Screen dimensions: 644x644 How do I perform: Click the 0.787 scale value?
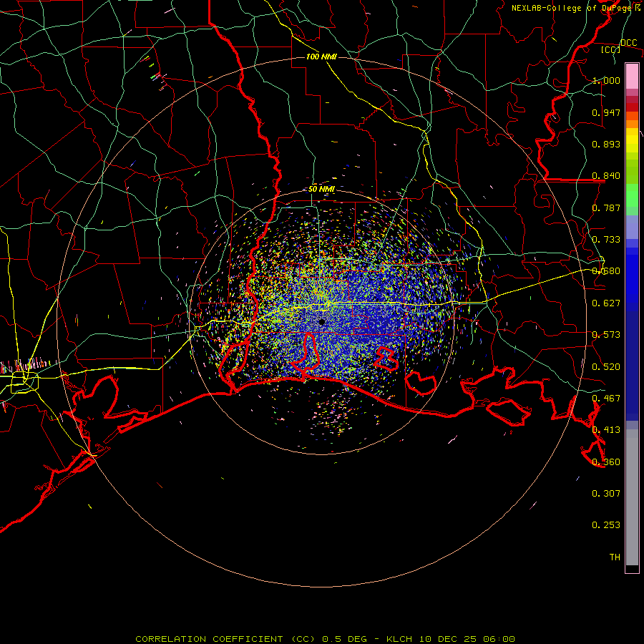coord(606,208)
